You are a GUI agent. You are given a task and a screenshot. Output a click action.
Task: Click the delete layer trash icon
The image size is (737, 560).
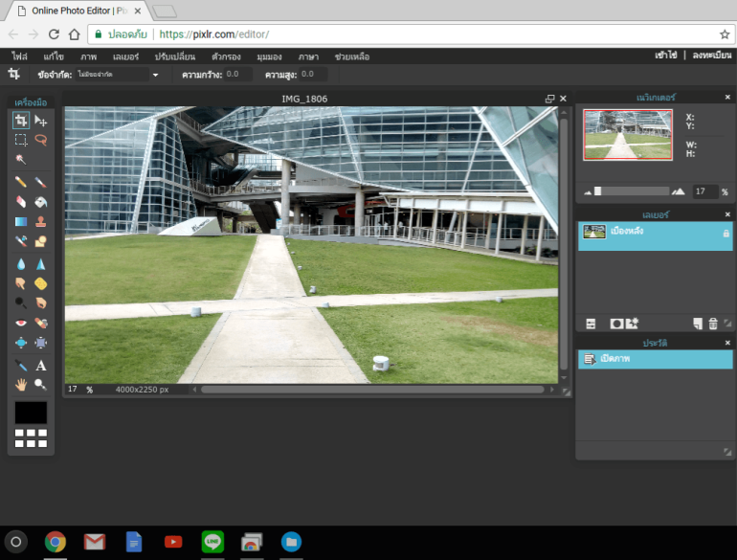[x=713, y=325]
